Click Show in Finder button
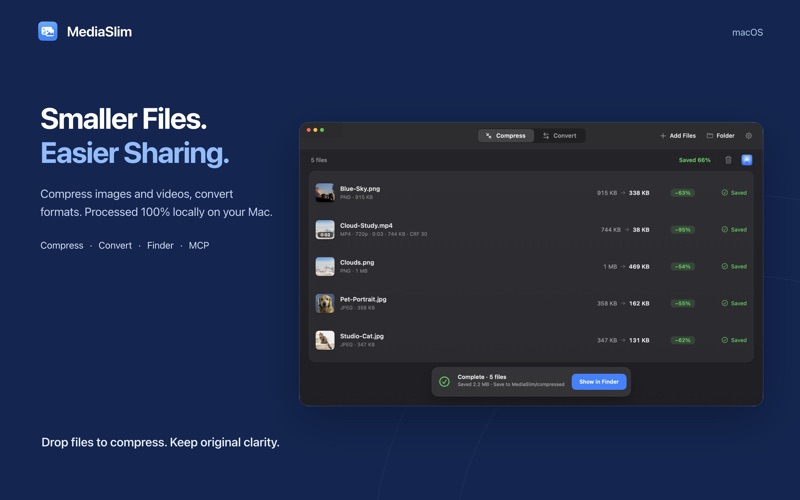 (x=599, y=382)
